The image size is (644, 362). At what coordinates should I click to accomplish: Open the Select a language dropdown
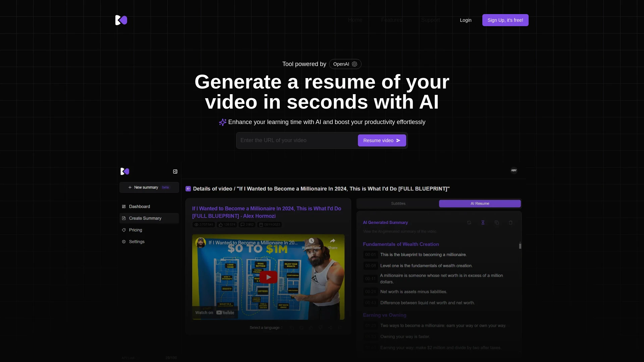click(x=266, y=327)
